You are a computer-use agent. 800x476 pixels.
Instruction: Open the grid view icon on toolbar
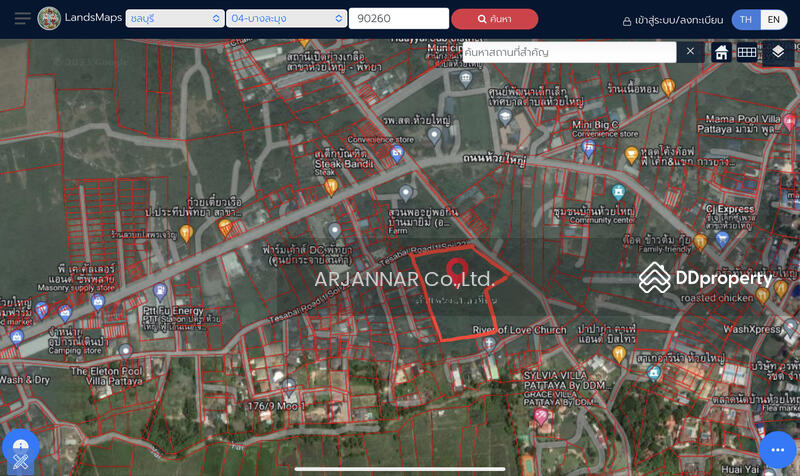coord(747,53)
